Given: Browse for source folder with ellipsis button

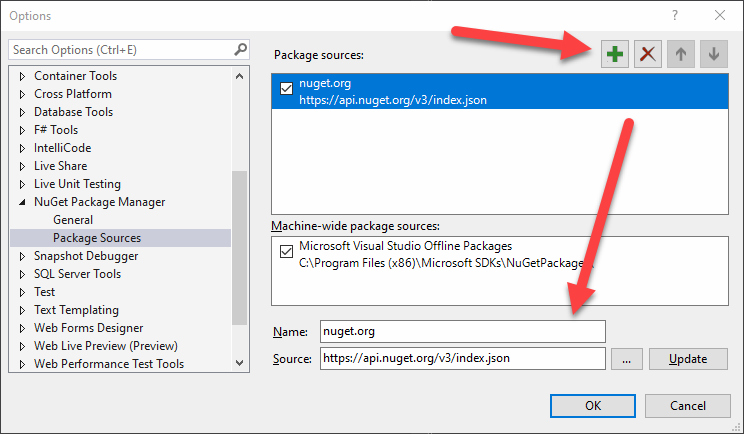Looking at the screenshot, I should coord(625,359).
